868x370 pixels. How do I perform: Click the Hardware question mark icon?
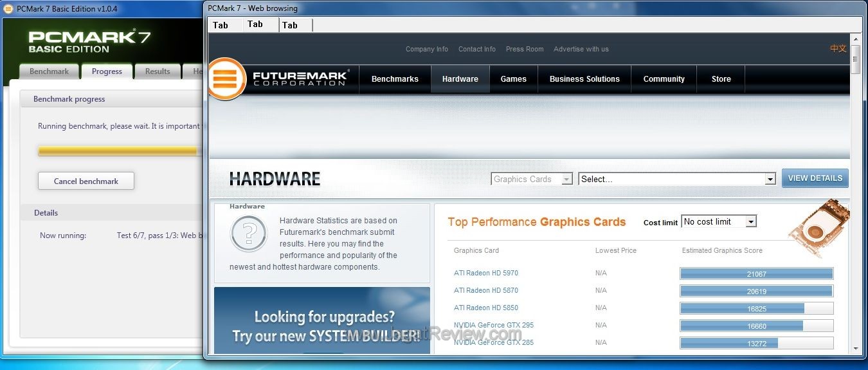(248, 234)
